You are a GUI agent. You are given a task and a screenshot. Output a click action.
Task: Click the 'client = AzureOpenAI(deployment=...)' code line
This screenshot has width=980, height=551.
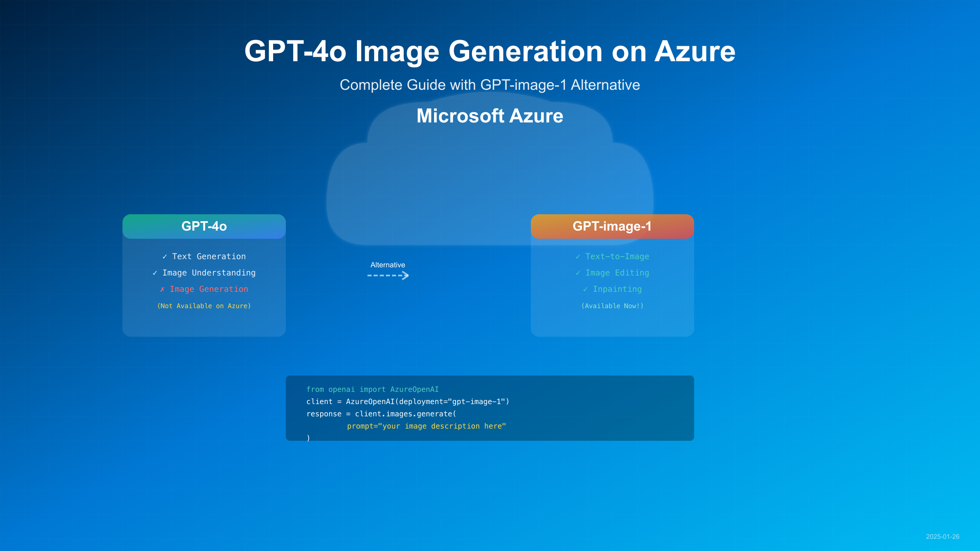pyautogui.click(x=408, y=402)
